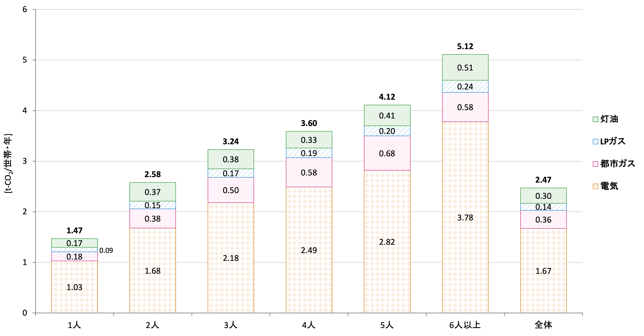644x336 pixels.
Task: Click the 5.12 total label
Action: [465, 46]
